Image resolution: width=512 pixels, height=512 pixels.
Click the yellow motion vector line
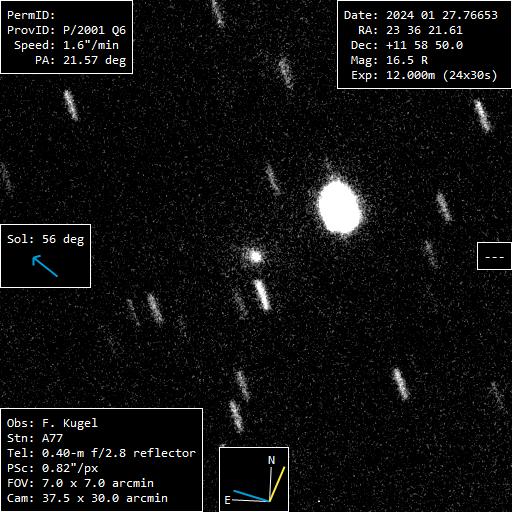tap(277, 484)
